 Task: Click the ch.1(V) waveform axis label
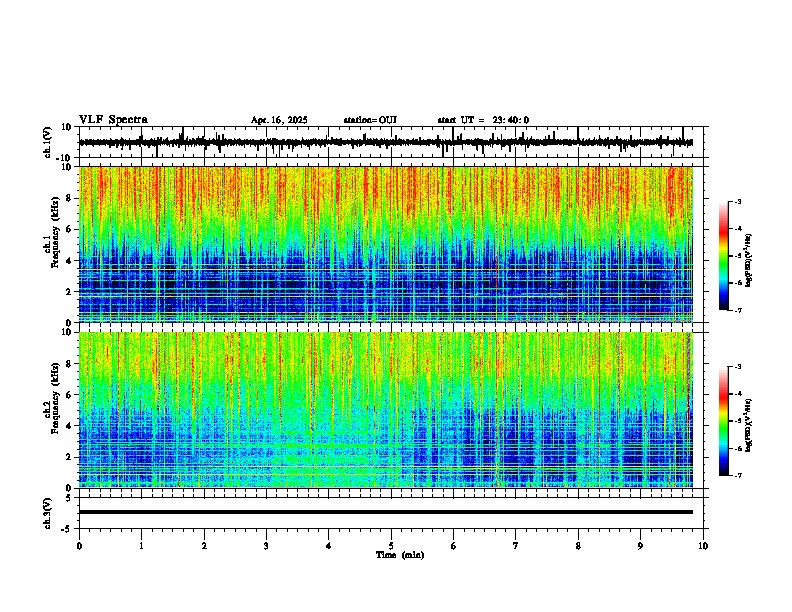(48, 142)
